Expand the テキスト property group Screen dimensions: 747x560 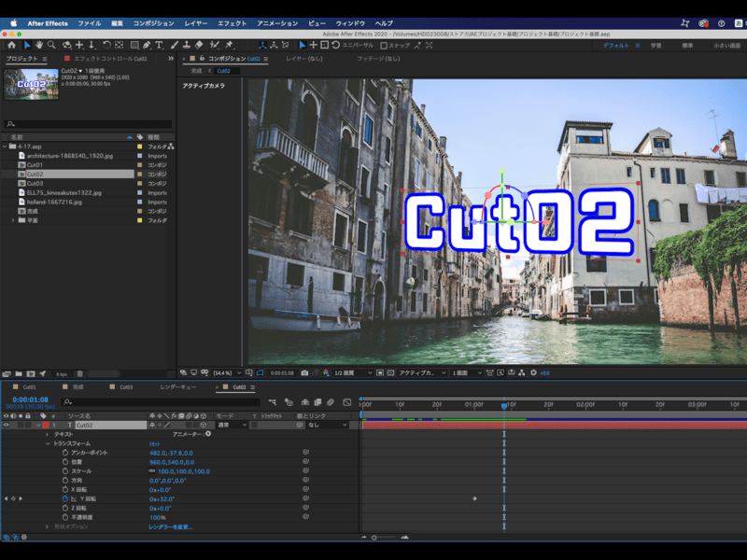pos(47,434)
